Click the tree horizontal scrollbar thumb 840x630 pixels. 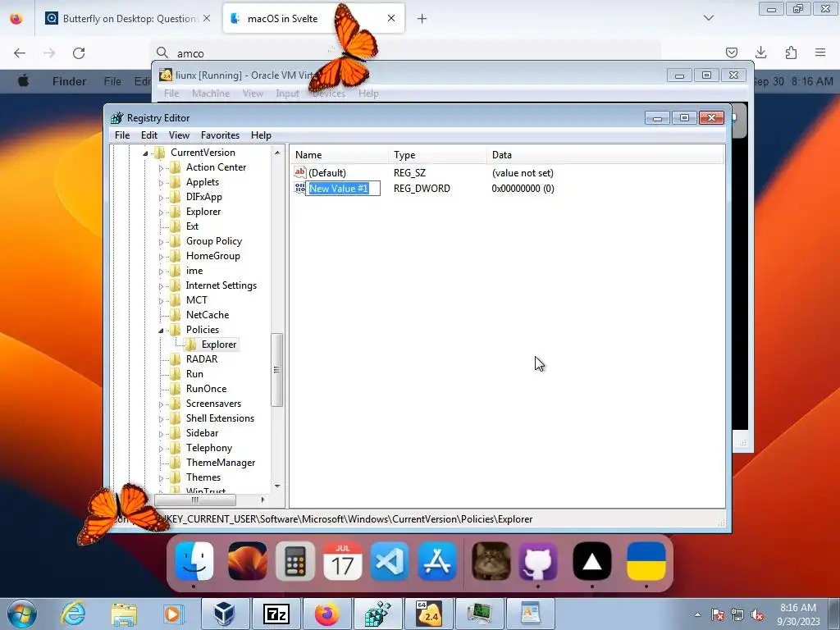[x=195, y=500]
